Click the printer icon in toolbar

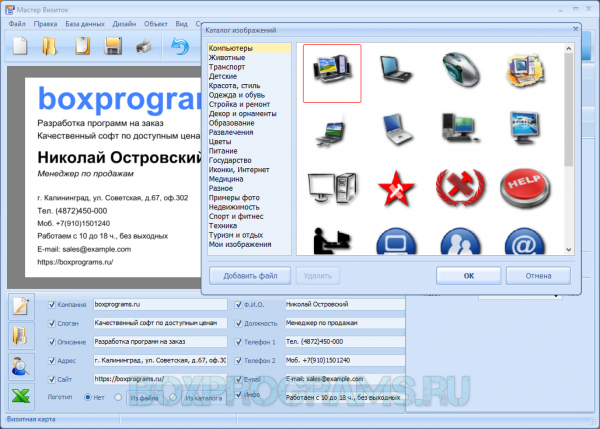coord(144,47)
